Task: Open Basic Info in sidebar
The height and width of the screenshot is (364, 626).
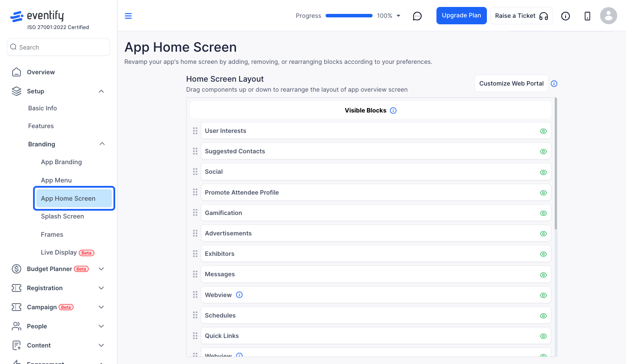Action: 43,108
